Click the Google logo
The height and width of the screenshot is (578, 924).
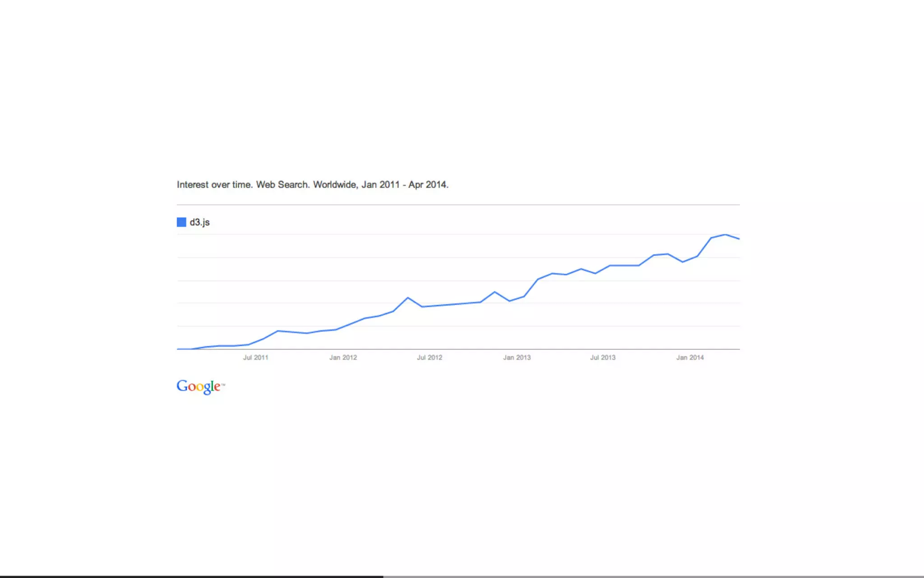coord(198,387)
